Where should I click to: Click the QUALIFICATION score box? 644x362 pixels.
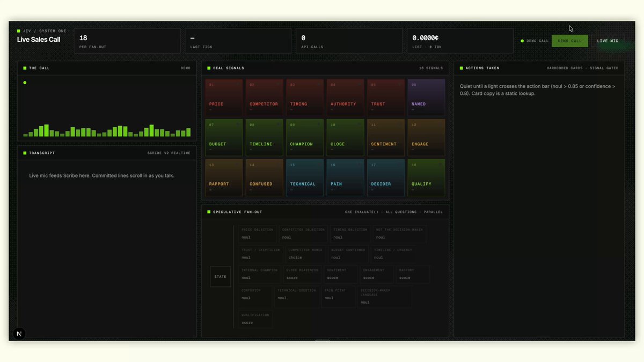255,319
